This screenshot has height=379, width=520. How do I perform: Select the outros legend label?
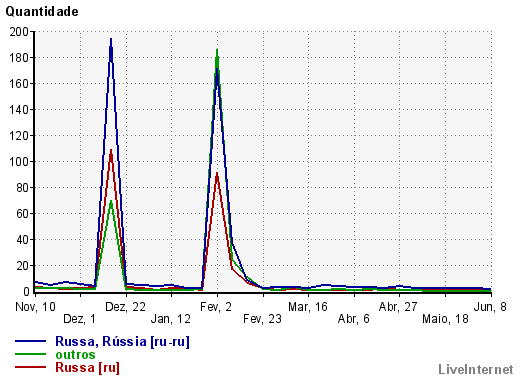75,354
